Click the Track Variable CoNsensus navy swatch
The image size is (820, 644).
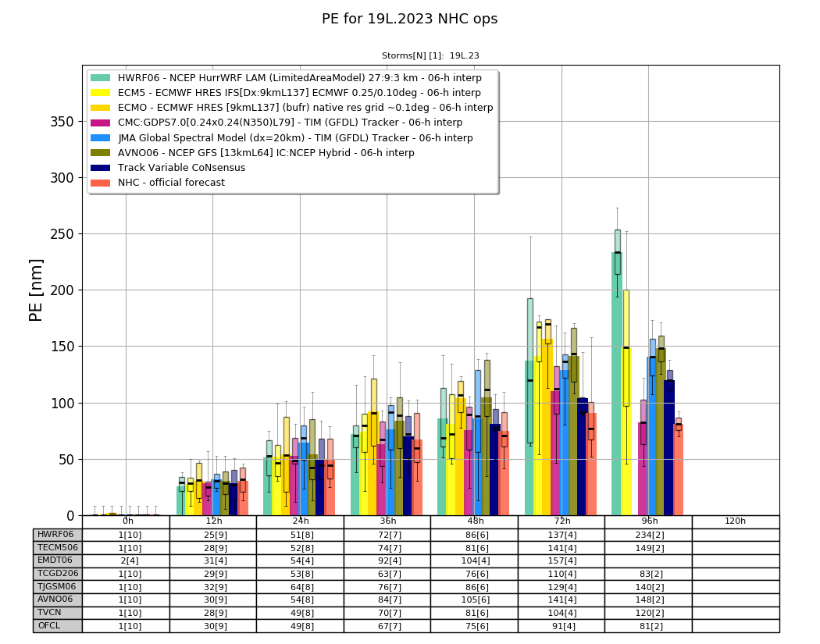[x=101, y=168]
